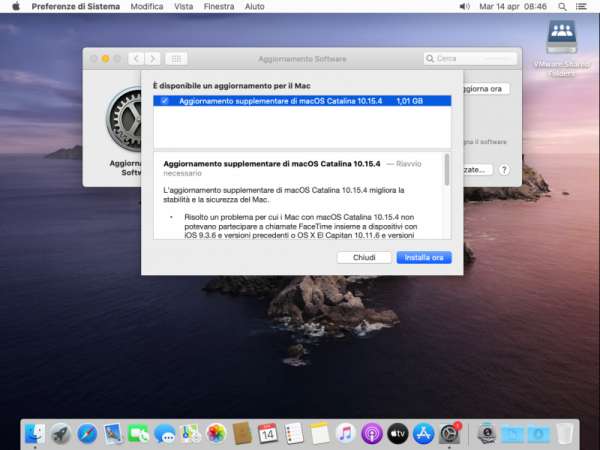Launch Photos from the Dock

[216, 434]
